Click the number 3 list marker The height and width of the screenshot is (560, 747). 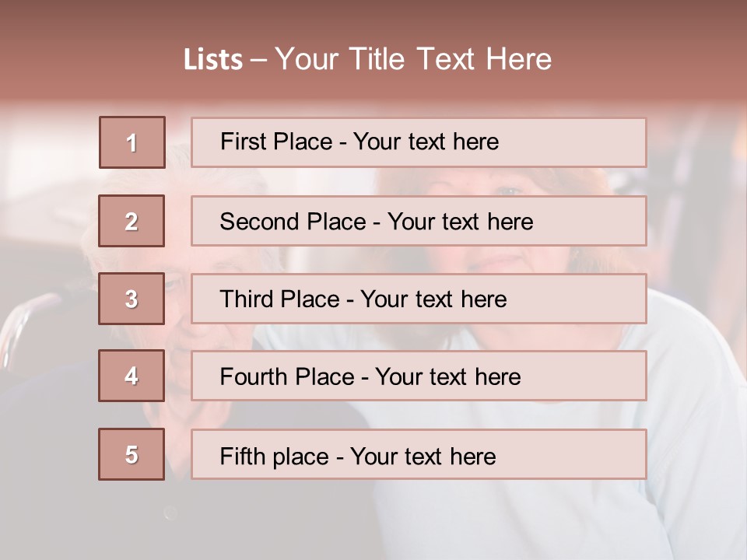pyautogui.click(x=132, y=299)
